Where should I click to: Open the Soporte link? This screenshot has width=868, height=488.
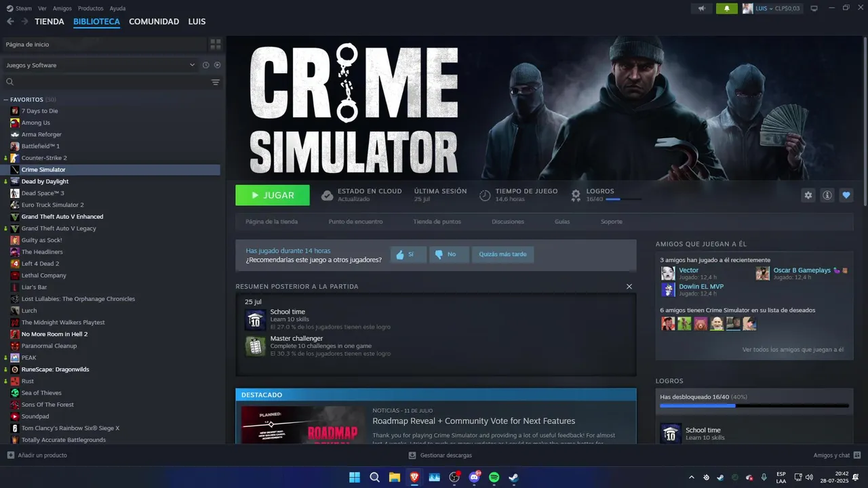point(611,222)
